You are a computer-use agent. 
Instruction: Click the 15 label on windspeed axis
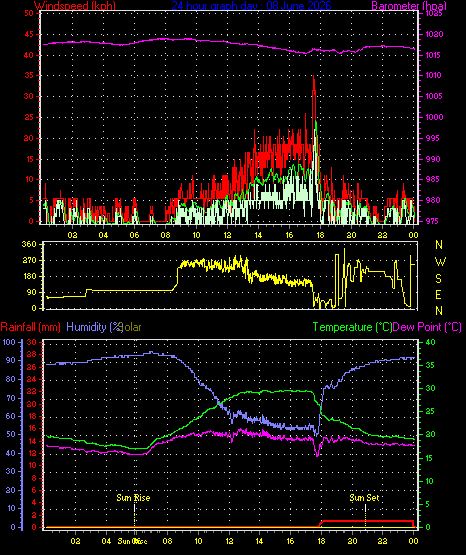pyautogui.click(x=29, y=159)
